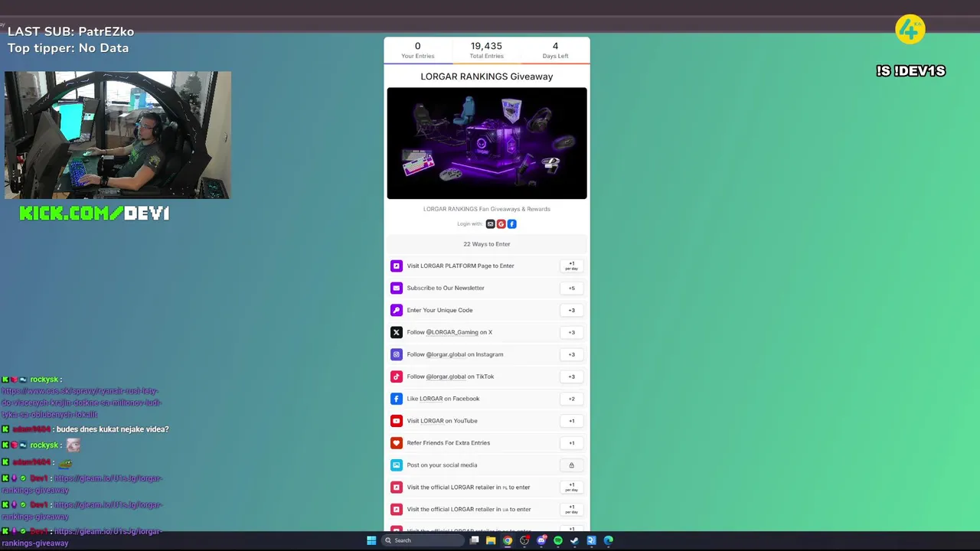
Task: Switch to Chrome in taskbar
Action: (508, 540)
